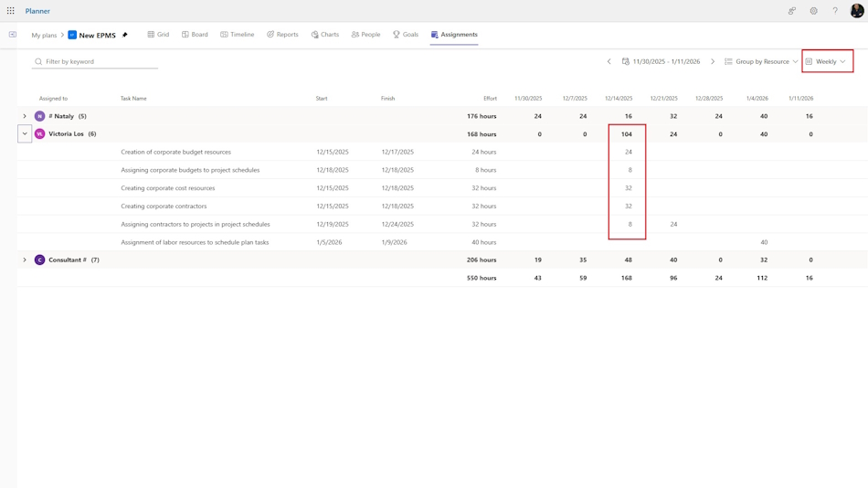The width and height of the screenshot is (868, 488).
Task: Toggle the left navigation pane icon
Action: click(12, 35)
